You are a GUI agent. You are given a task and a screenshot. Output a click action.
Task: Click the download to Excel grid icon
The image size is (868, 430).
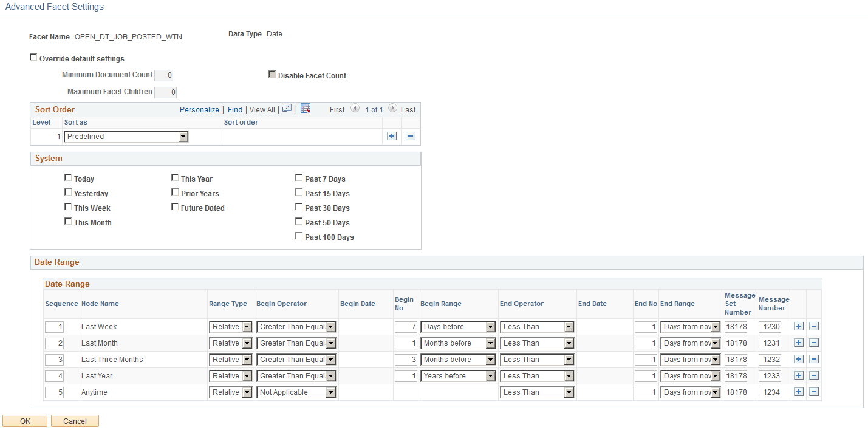pyautogui.click(x=306, y=108)
